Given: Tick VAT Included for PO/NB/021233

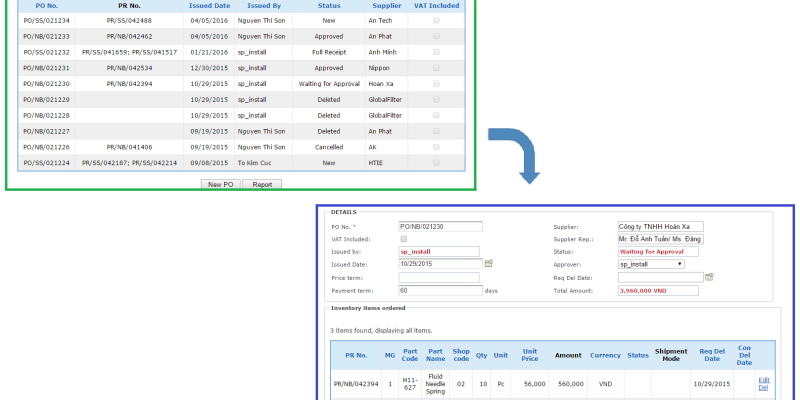Looking at the screenshot, I should (x=436, y=36).
